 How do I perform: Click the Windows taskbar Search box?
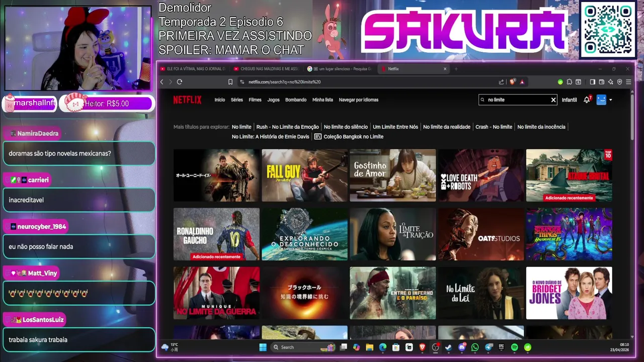click(303, 347)
